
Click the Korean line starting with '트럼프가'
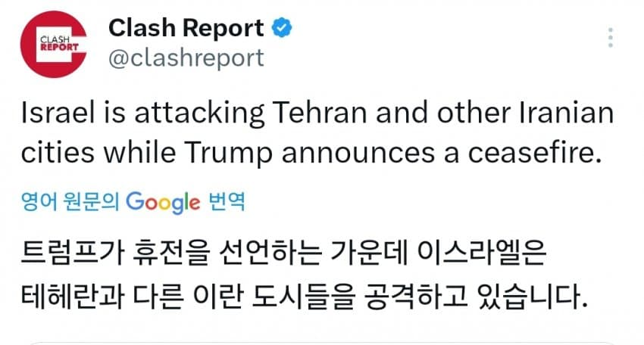pos(283,252)
